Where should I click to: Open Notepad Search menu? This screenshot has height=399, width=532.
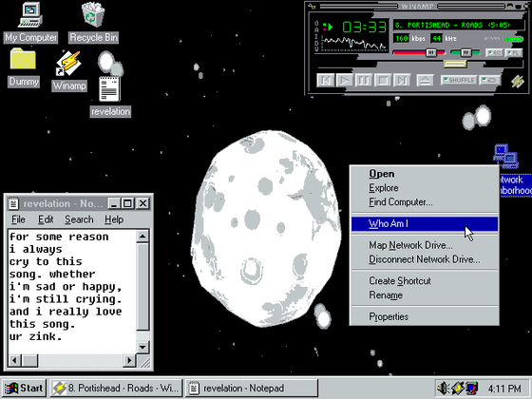pos(79,219)
